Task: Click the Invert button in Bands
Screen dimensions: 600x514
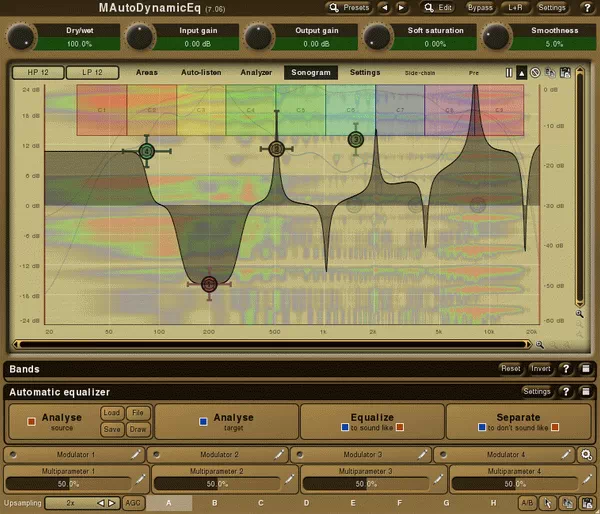Action: pos(540,368)
